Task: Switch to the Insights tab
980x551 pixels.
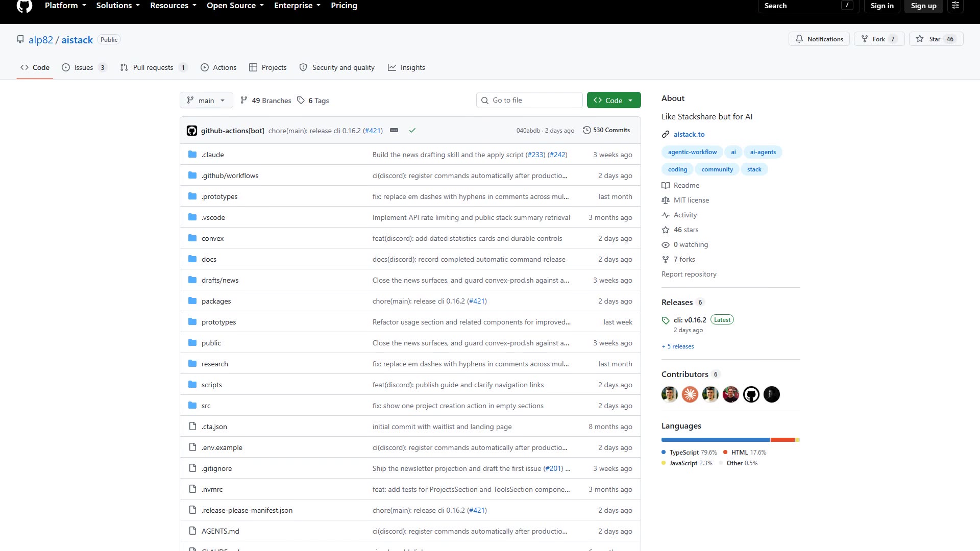Action: pos(406,67)
